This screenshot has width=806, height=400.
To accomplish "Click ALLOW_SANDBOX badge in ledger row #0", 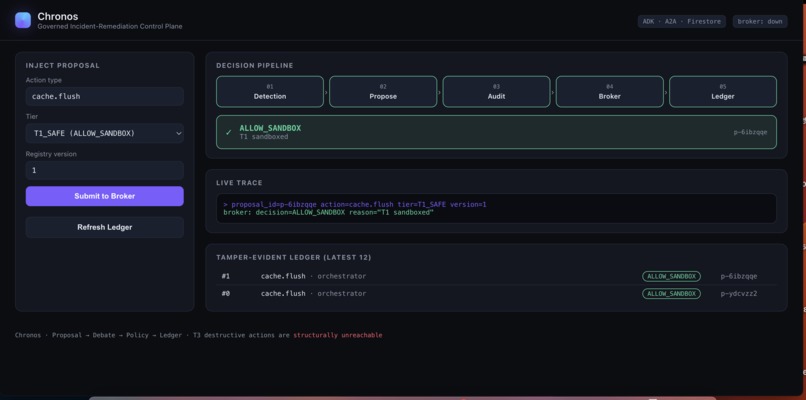I will tap(671, 294).
